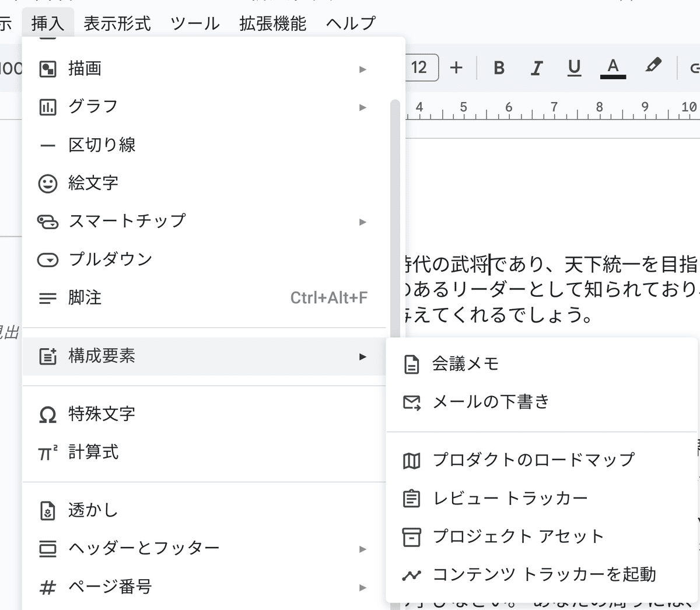
Task: Click the ページ番号 hash icon
Action: 48,587
